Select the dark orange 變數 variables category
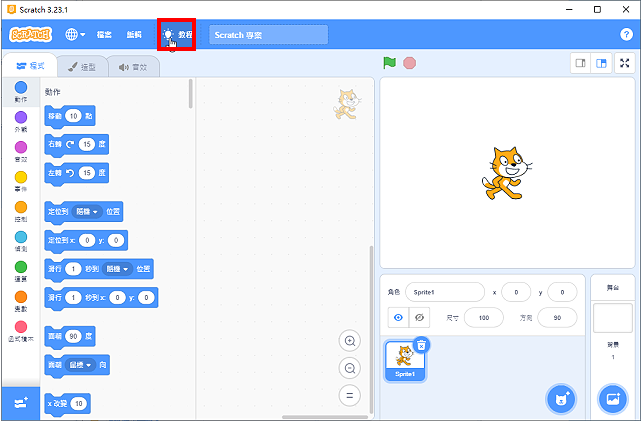Viewport: 641px width, 423px height. [x=21, y=301]
